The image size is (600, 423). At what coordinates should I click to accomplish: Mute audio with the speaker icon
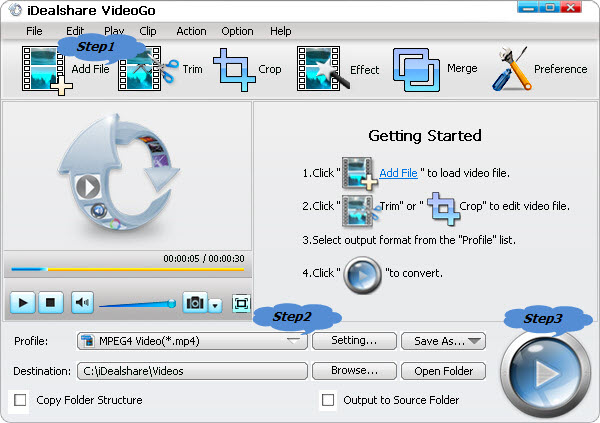(x=82, y=302)
